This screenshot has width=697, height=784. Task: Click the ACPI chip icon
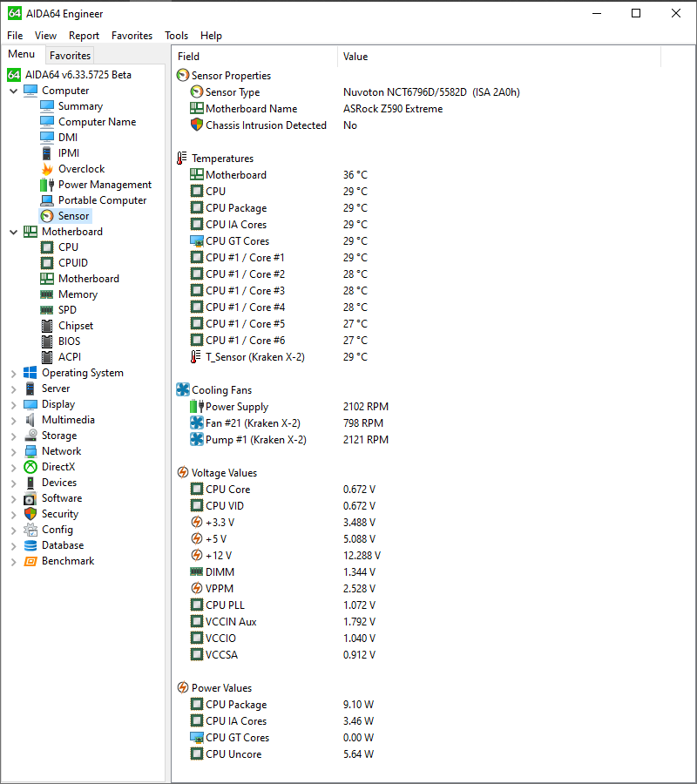[x=47, y=357]
